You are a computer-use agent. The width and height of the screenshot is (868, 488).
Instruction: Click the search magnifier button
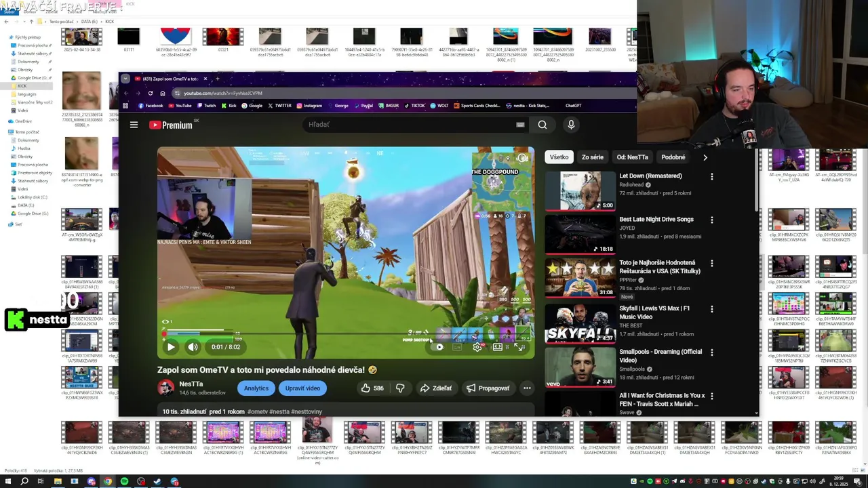pyautogui.click(x=542, y=125)
